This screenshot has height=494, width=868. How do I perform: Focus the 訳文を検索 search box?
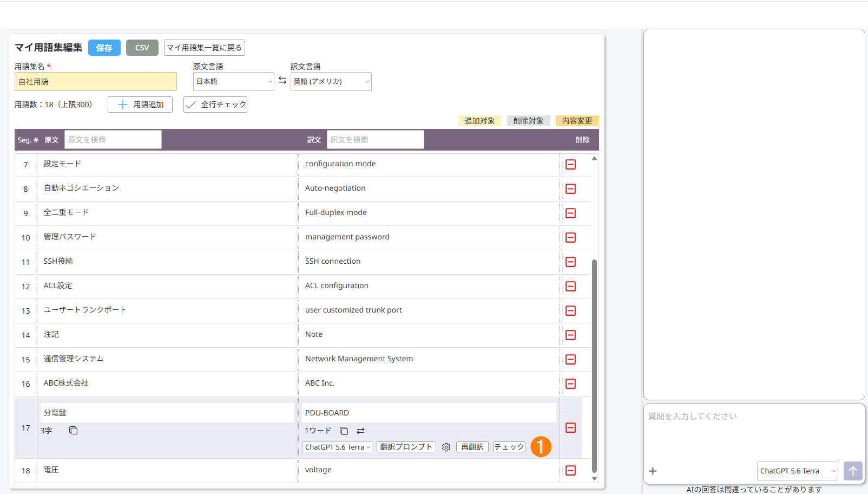[376, 139]
